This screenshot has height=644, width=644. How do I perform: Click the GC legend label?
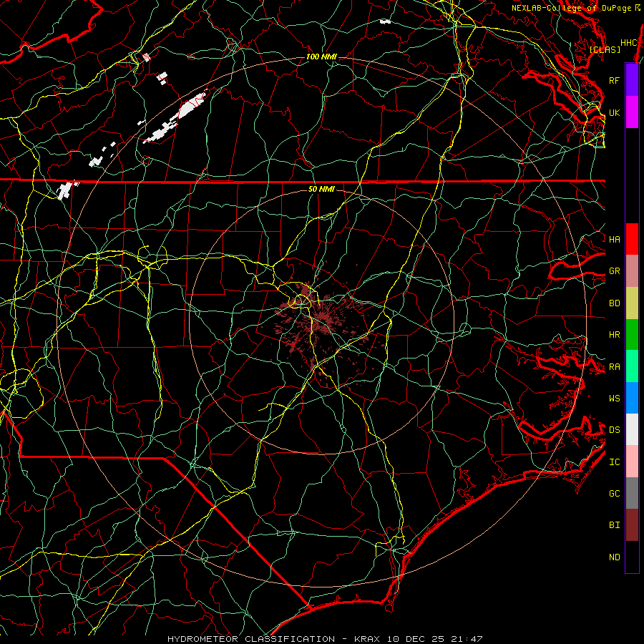(x=614, y=493)
